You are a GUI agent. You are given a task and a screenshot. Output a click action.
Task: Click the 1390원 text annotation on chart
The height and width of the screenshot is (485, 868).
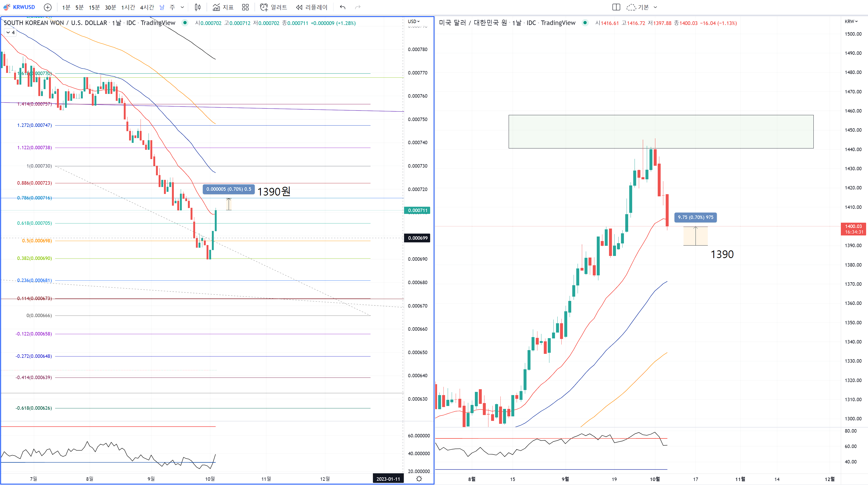274,192
